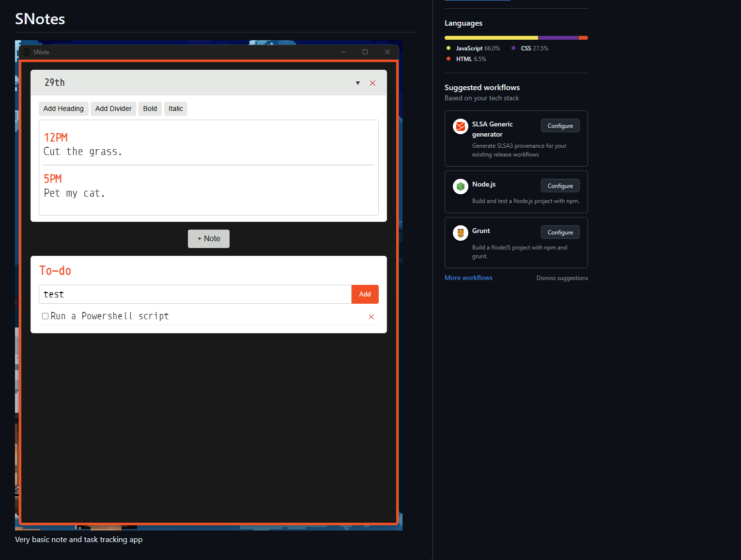Screen dimensions: 741x560
Task: Click the SNote app icon in title bar
Action: (27, 52)
